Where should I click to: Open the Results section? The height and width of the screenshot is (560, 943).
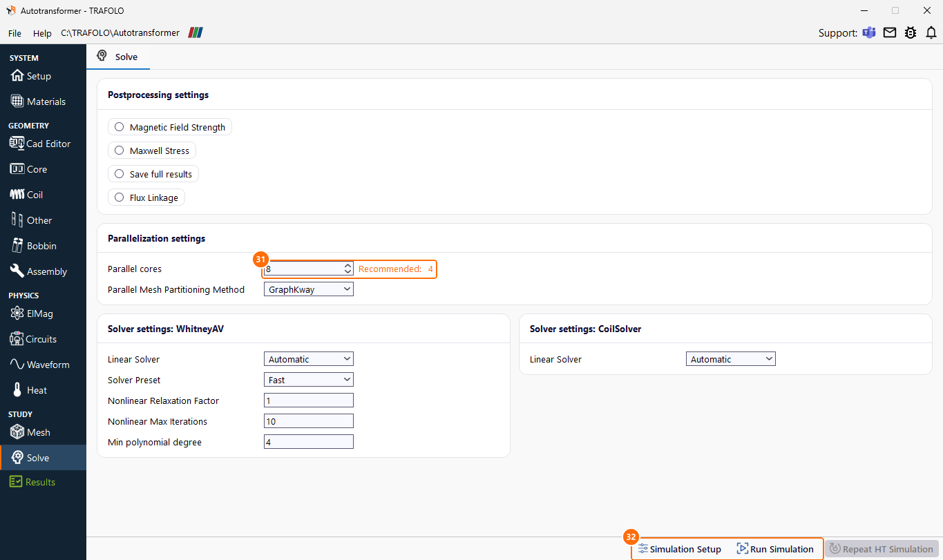click(32, 482)
